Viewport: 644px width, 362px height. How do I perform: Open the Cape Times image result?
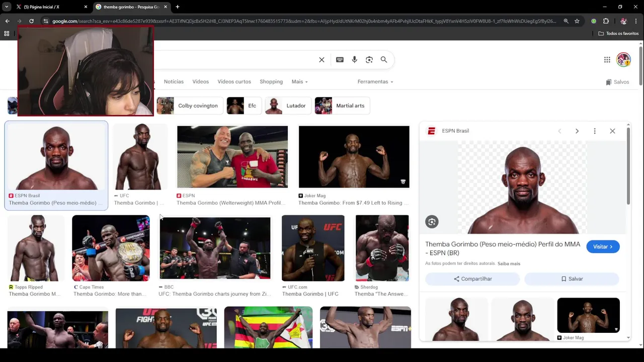(111, 248)
